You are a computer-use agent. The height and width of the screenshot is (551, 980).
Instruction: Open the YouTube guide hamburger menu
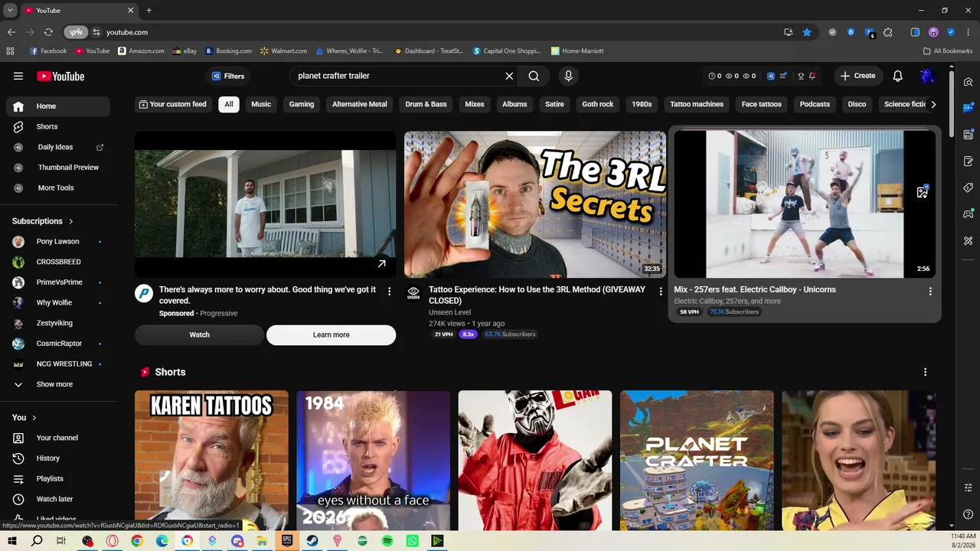(18, 76)
